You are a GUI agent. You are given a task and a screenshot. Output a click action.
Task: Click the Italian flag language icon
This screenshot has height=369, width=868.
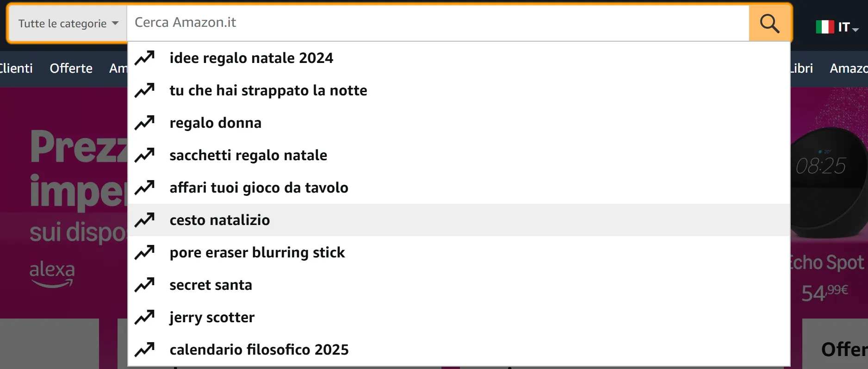[x=825, y=26]
